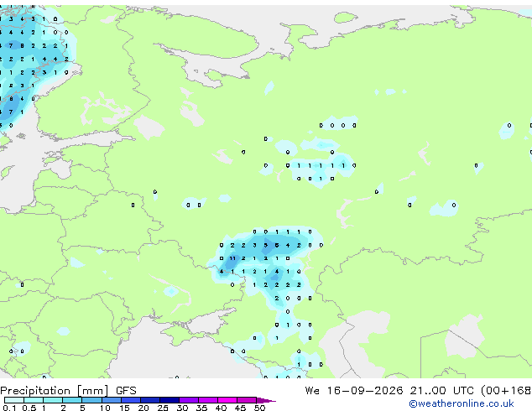Select the 0.1 legend scale label
The height and width of the screenshot is (411, 532).
click(9, 408)
